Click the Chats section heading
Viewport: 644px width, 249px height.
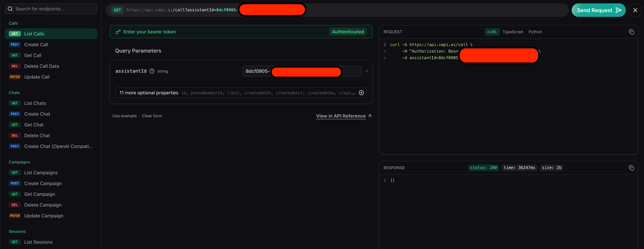coord(14,93)
